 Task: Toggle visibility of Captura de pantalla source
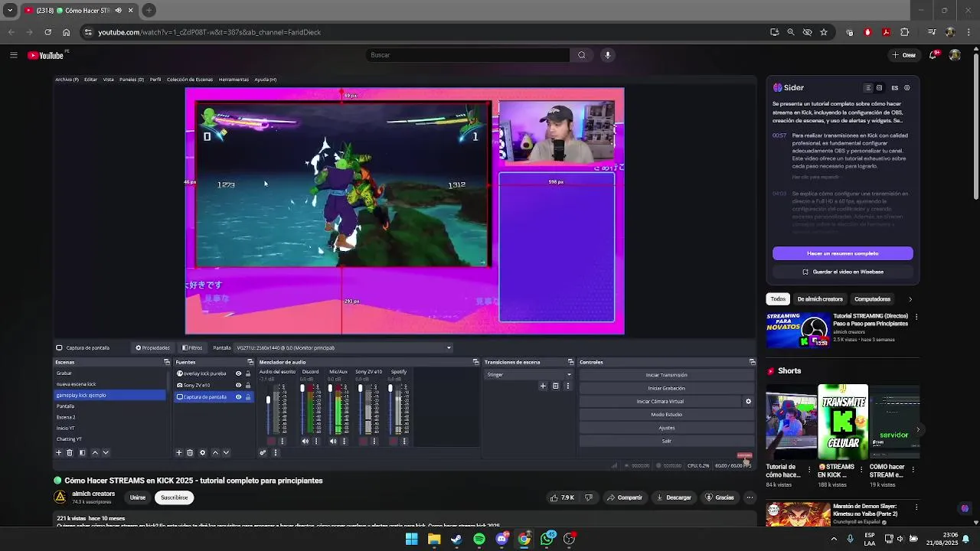[238, 396]
